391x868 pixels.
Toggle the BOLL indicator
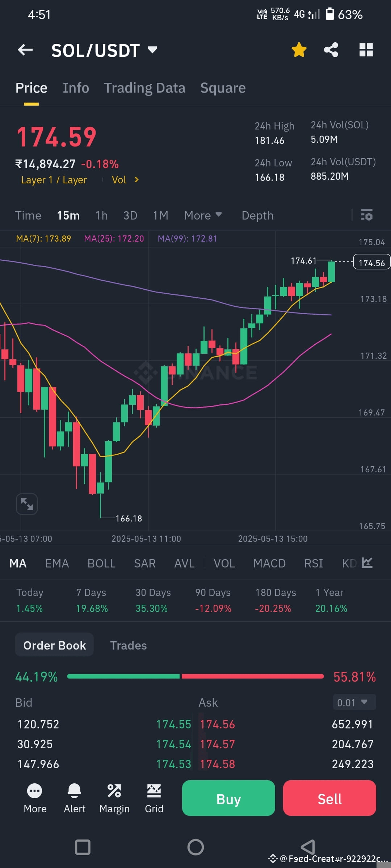tap(101, 563)
